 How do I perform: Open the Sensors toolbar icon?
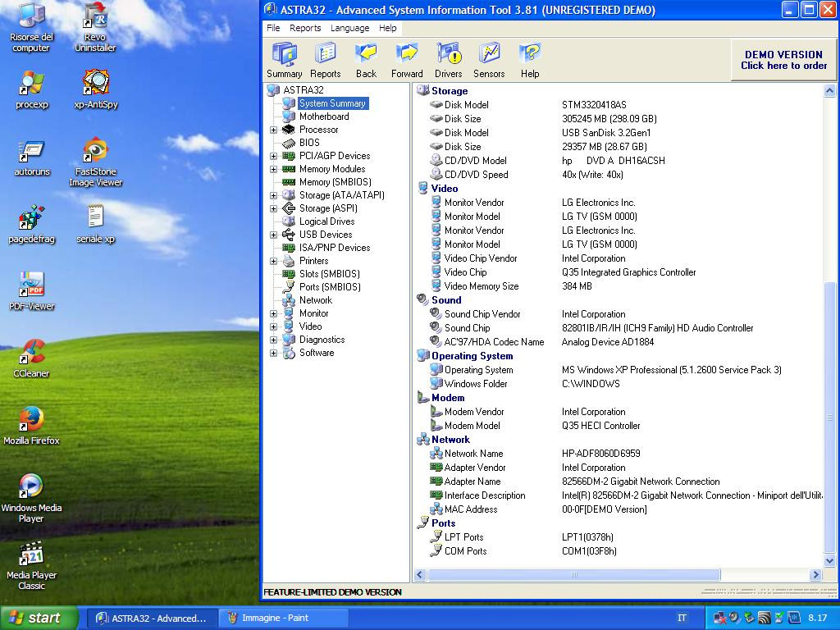tap(489, 60)
